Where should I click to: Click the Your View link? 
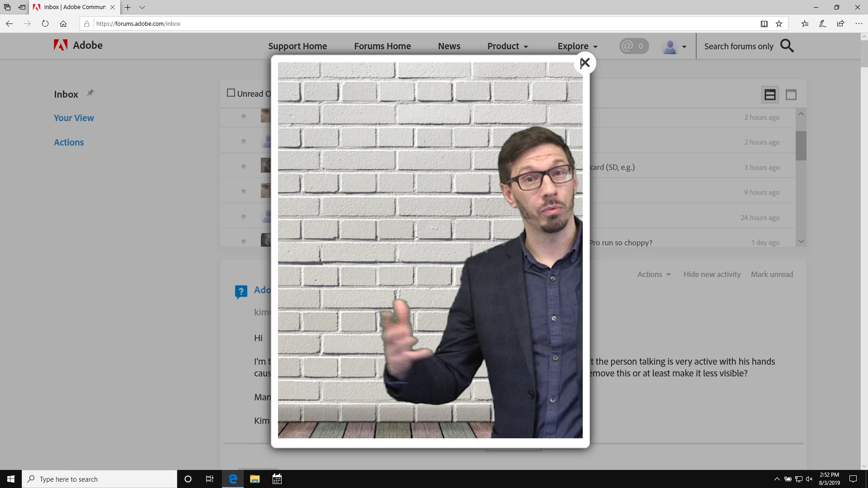tap(74, 118)
